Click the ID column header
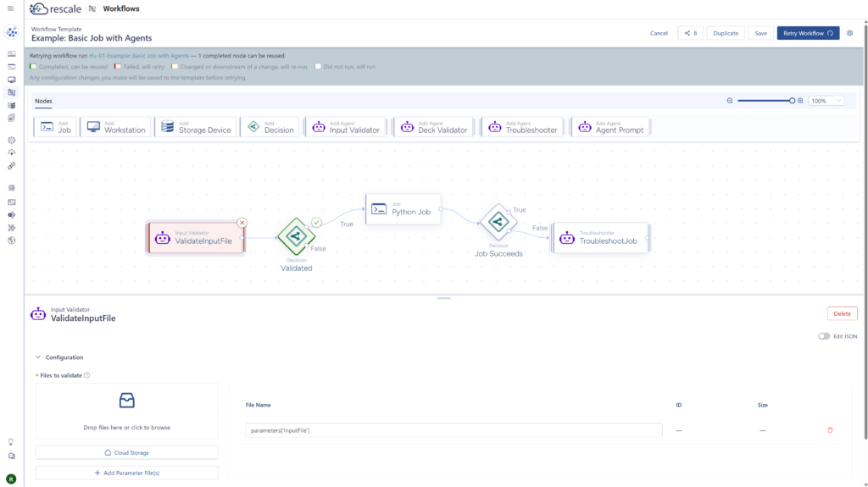 679,405
